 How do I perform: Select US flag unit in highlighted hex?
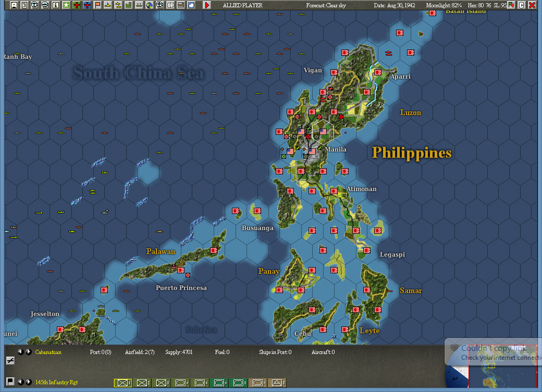click(323, 132)
